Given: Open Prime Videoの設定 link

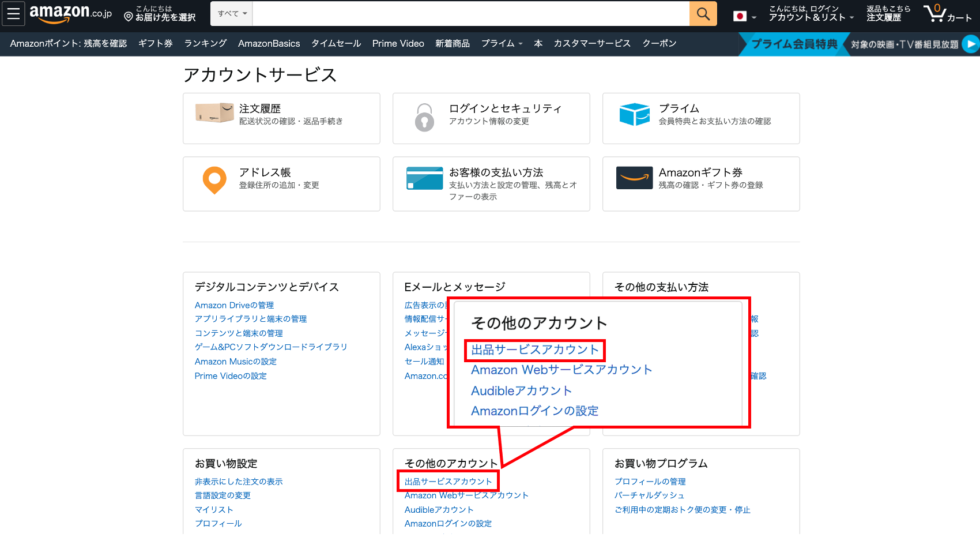Looking at the screenshot, I should coord(231,376).
